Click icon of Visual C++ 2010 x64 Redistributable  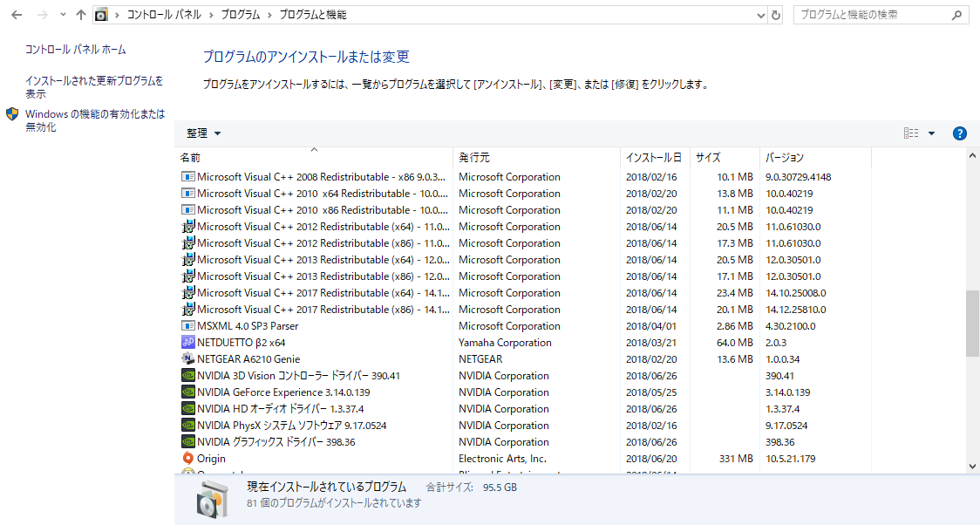187,194
